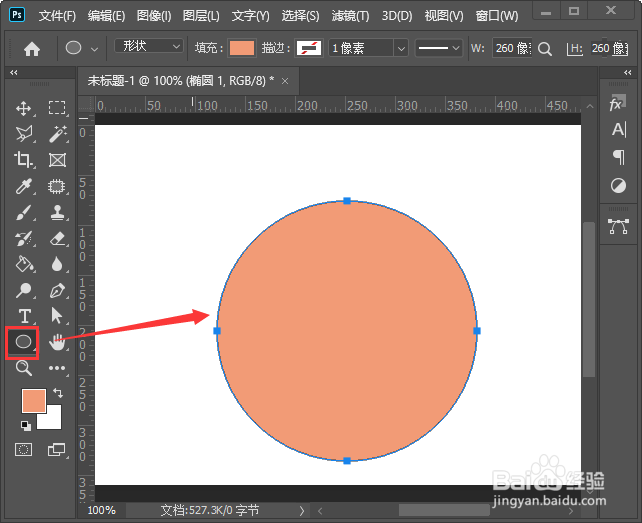The height and width of the screenshot is (523, 642).
Task: Open the Character panel
Action: pos(618,130)
